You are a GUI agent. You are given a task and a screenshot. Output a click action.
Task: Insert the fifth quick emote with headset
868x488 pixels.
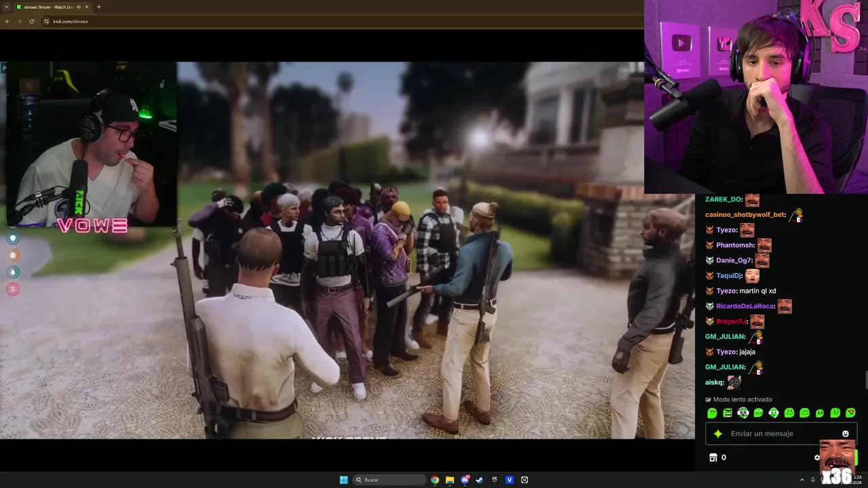coord(774,413)
